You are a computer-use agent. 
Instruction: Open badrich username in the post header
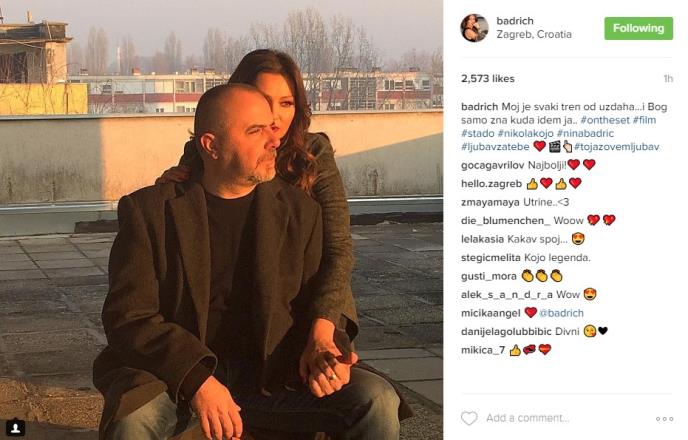515,21
